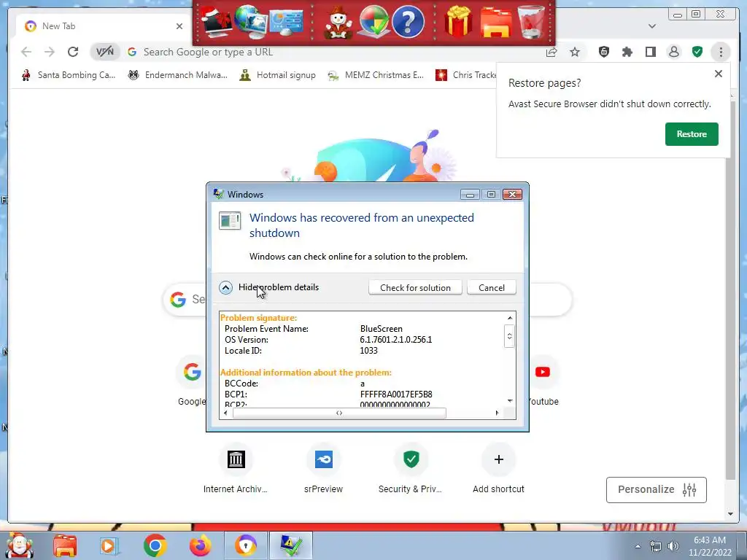Open the side panel icon

point(650,52)
